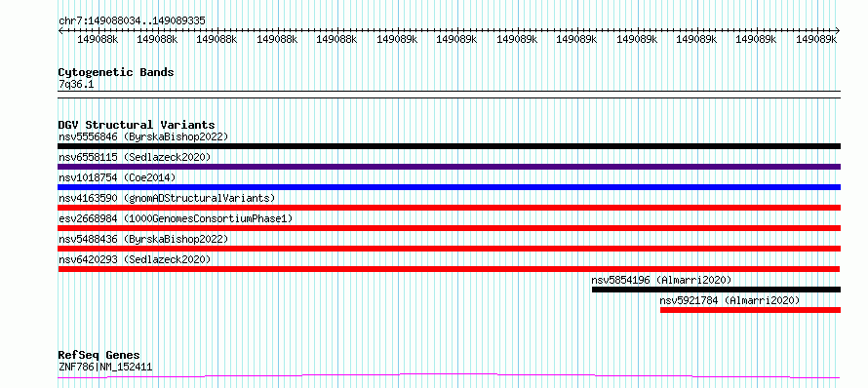Open the nsv5488436 (ByrskaBishop2022) label
The image size is (868, 388).
[143, 239]
